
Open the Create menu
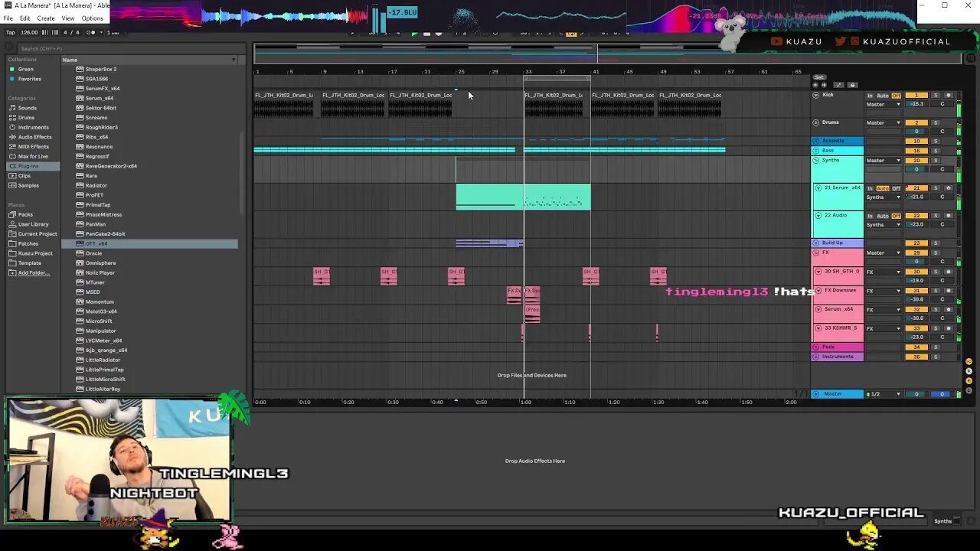[x=46, y=18]
